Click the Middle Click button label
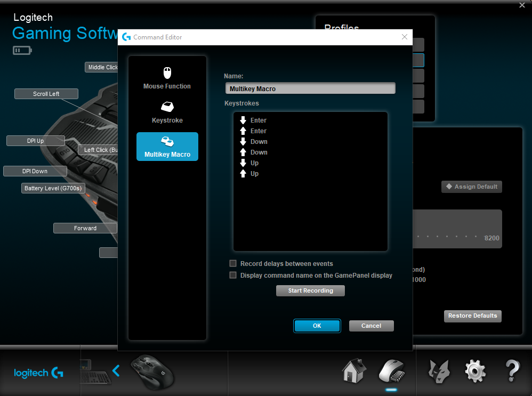 pyautogui.click(x=101, y=67)
